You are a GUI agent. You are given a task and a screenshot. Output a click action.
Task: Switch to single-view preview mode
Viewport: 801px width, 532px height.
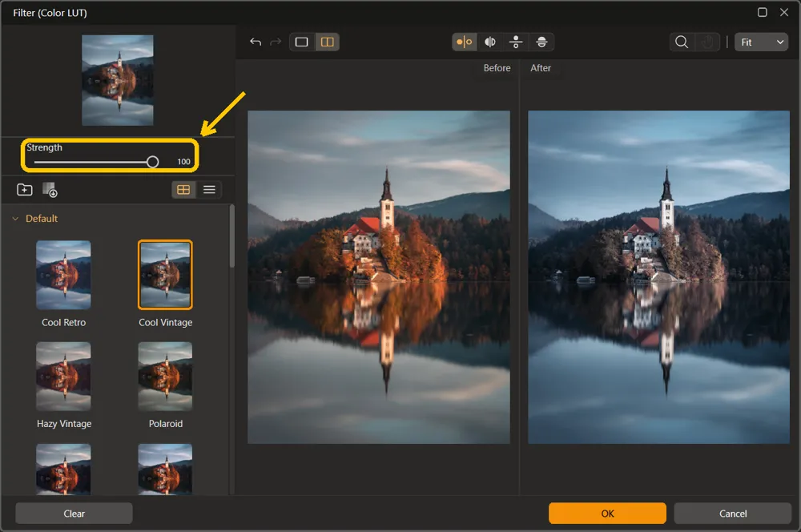tap(302, 42)
